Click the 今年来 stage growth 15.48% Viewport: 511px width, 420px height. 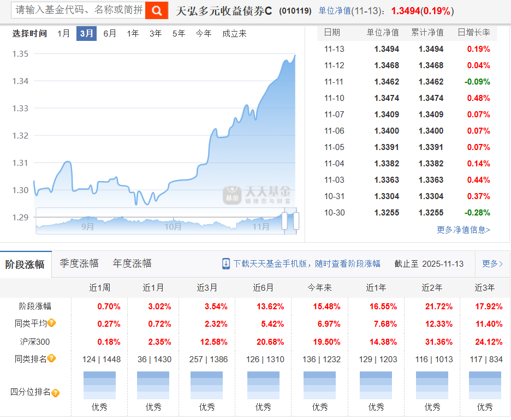tap(326, 307)
